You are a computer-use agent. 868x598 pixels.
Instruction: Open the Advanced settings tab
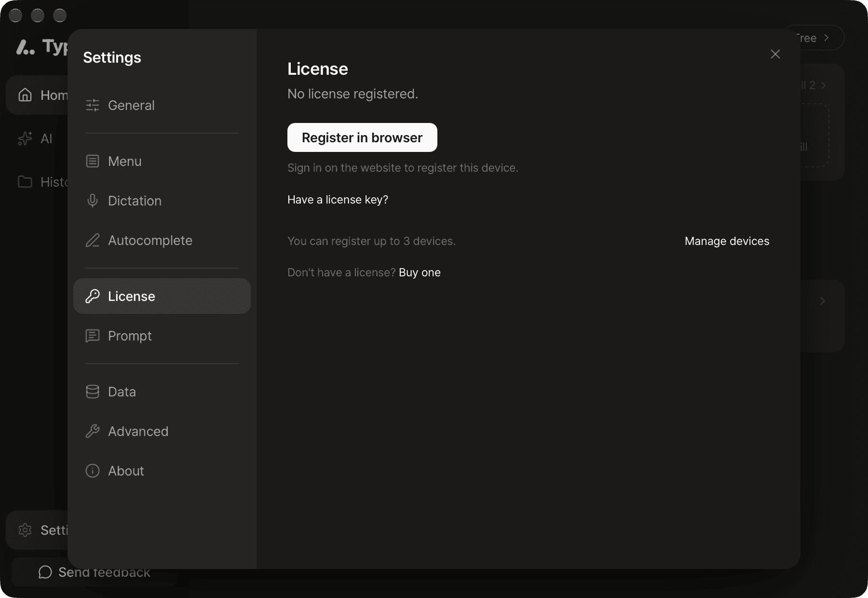(162, 431)
